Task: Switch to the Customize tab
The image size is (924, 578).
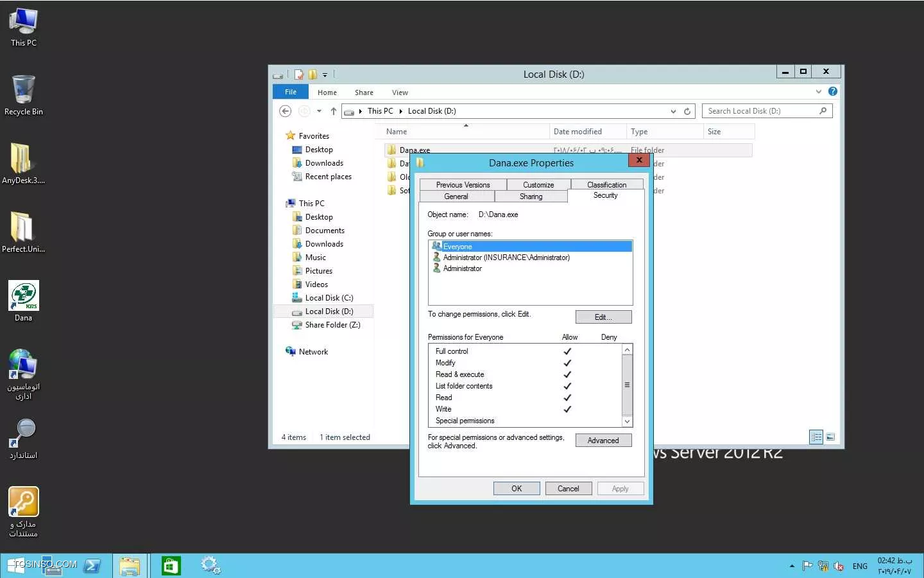Action: coord(538,185)
